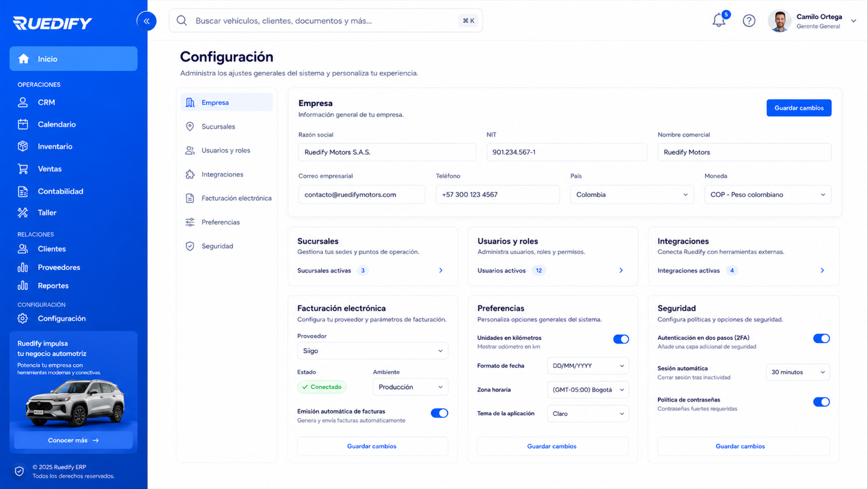Click the Contabilidad document icon
Screen dimensions: 868x489
click(23, 191)
